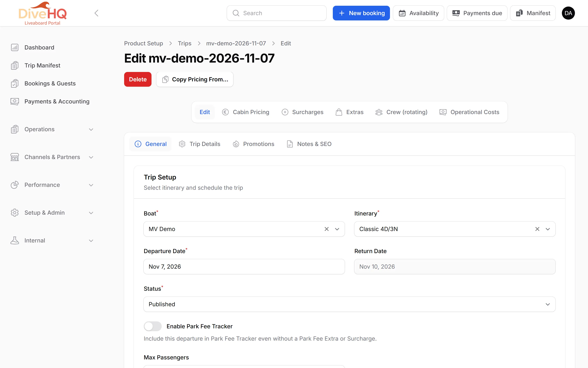Click the Trips breadcrumb link
Screen dimensions: 588x368
(x=185, y=43)
